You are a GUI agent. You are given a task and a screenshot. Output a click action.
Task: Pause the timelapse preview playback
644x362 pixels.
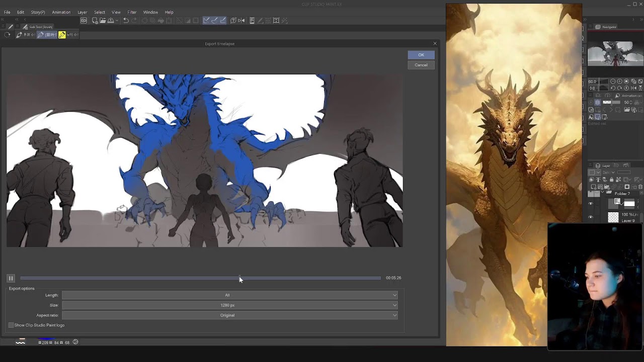pyautogui.click(x=11, y=278)
